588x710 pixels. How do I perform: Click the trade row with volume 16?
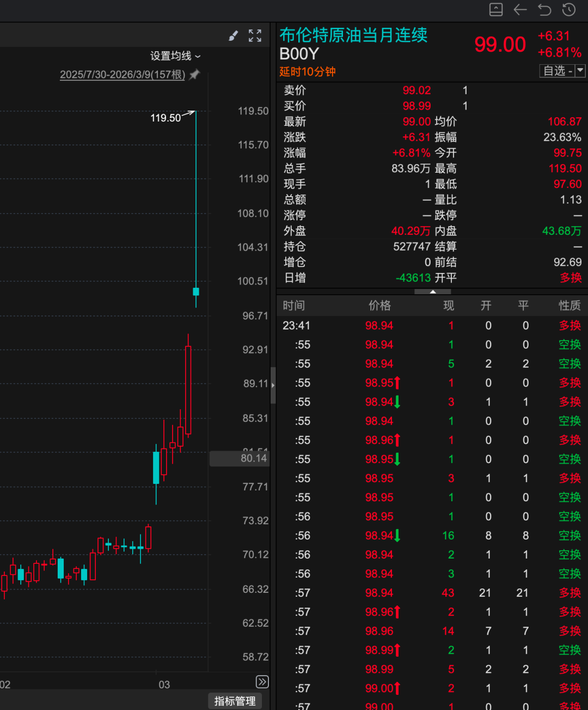click(432, 536)
